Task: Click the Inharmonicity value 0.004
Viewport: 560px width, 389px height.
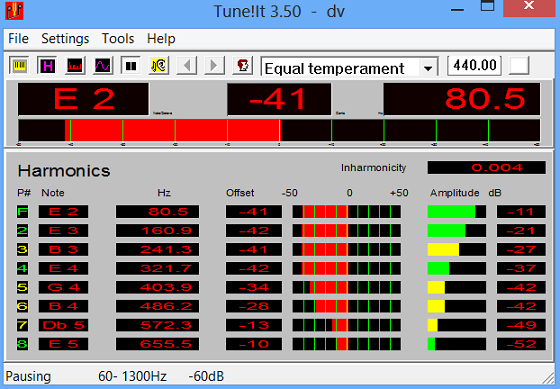Action: [x=486, y=168]
